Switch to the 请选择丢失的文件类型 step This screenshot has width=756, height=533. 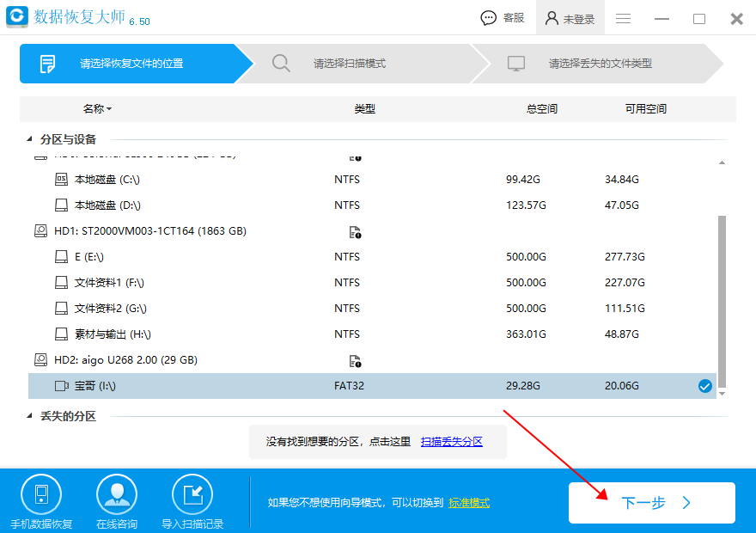point(601,64)
